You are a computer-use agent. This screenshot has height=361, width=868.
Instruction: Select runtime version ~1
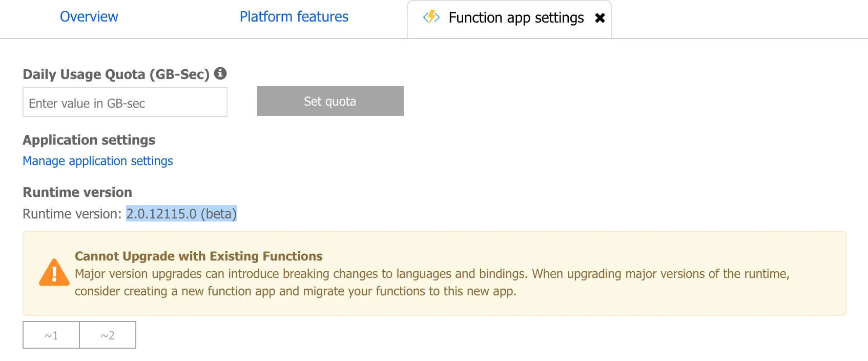(51, 335)
